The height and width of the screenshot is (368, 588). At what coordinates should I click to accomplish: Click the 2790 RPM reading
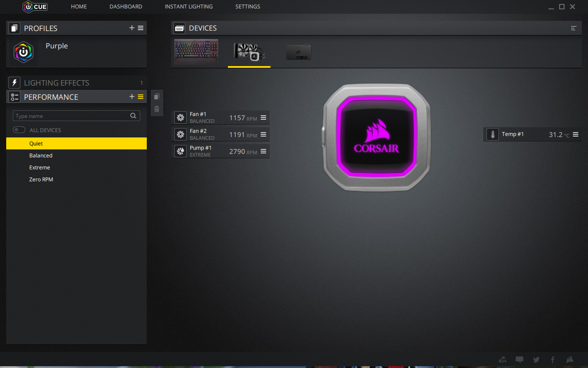(243, 152)
